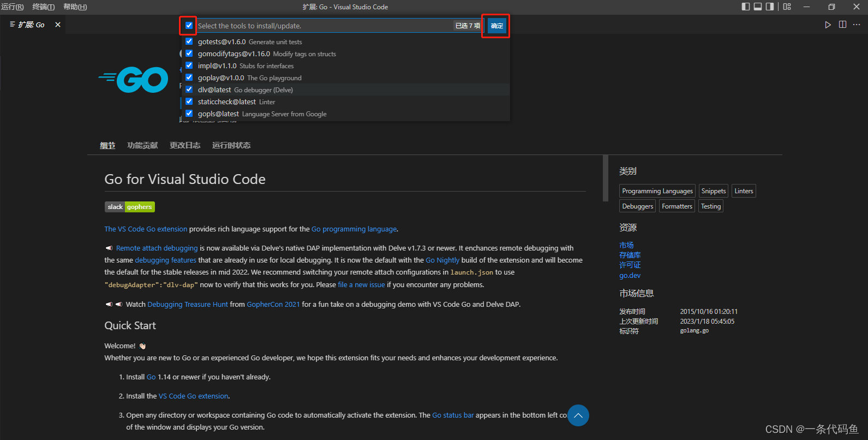
Task: Open the GopherCon 2021 link
Action: 273,305
